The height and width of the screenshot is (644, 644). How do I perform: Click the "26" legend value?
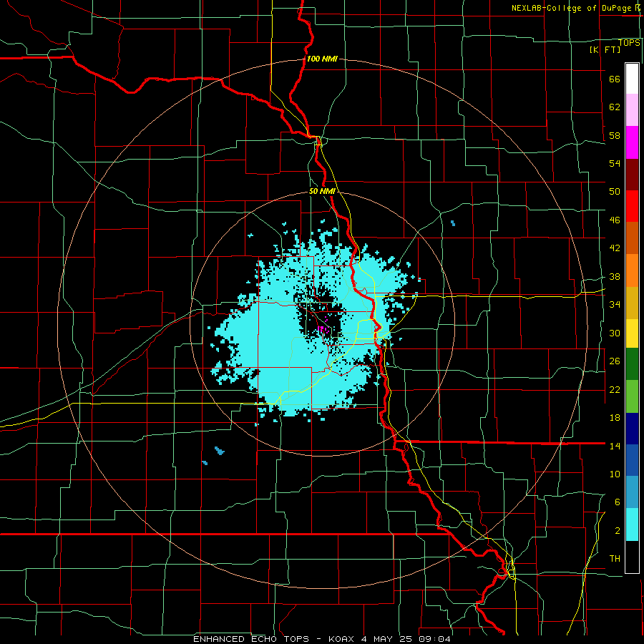615,361
